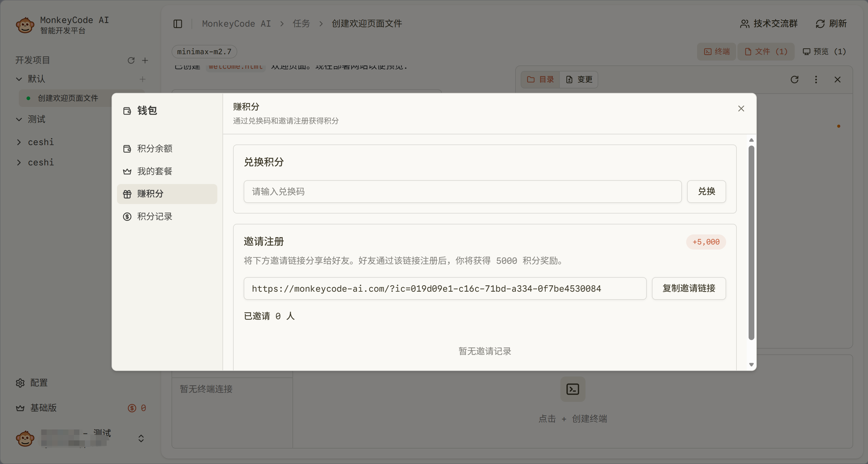The height and width of the screenshot is (464, 868).
Task: Open 我的套餐 in wallet menu
Action: pyautogui.click(x=155, y=171)
